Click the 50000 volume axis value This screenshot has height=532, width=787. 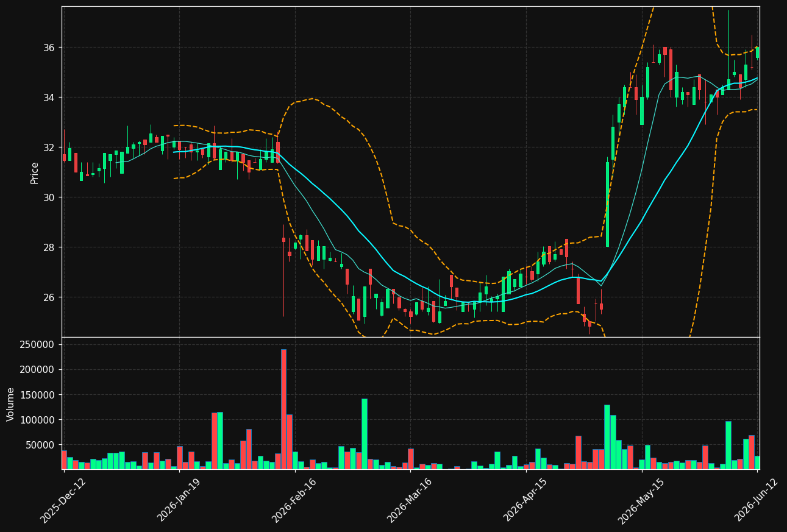point(40,445)
